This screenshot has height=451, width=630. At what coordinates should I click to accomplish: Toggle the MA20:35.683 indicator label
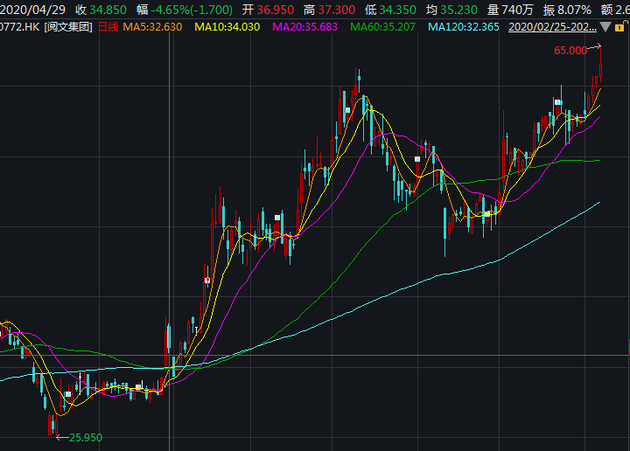[305, 27]
